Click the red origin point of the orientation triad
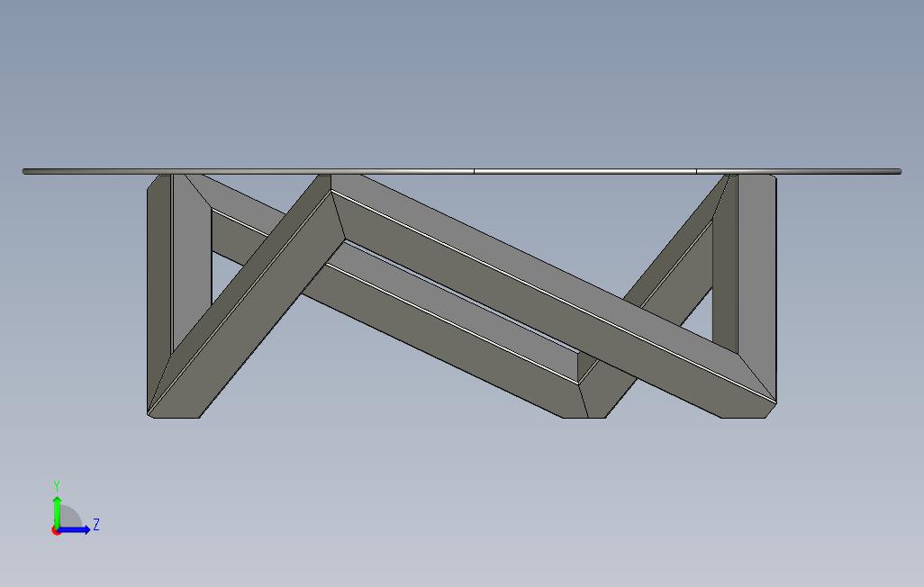Image resolution: width=924 pixels, height=587 pixels. click(56, 531)
